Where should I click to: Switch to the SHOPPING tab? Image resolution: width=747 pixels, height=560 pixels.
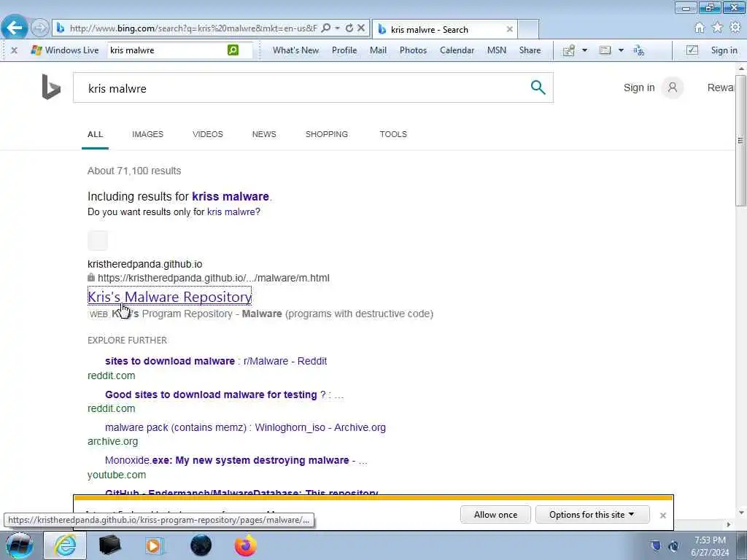coord(326,134)
